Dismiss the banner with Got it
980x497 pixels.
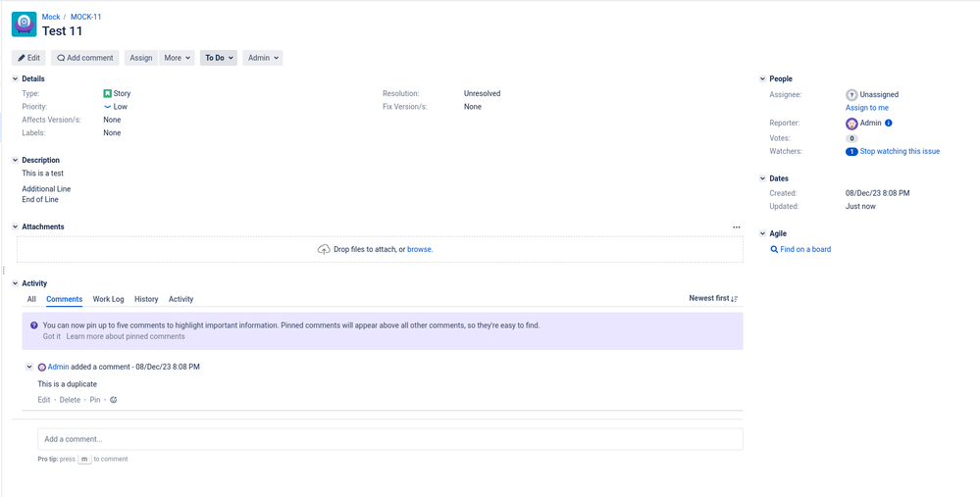(x=52, y=336)
